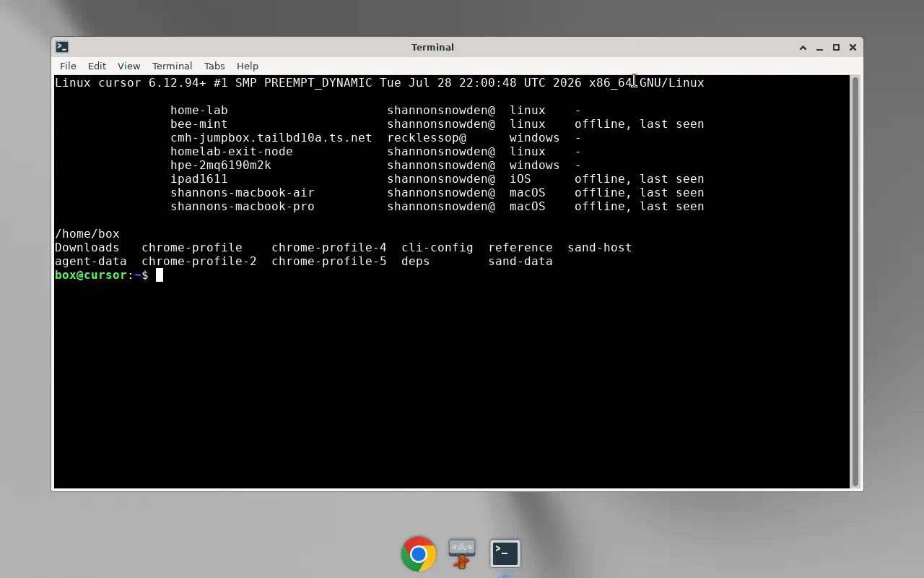This screenshot has height=578, width=924.
Task: Open the Terminal menu
Action: [x=172, y=66]
